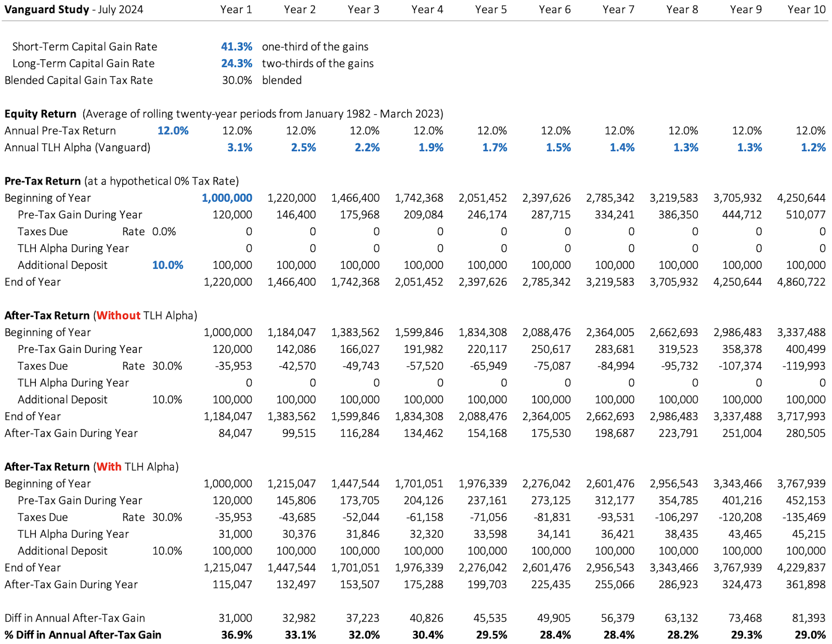The width and height of the screenshot is (832, 644).
Task: Select the blue Annual Pre-Tax Return 12.0% input
Action: [x=173, y=130]
